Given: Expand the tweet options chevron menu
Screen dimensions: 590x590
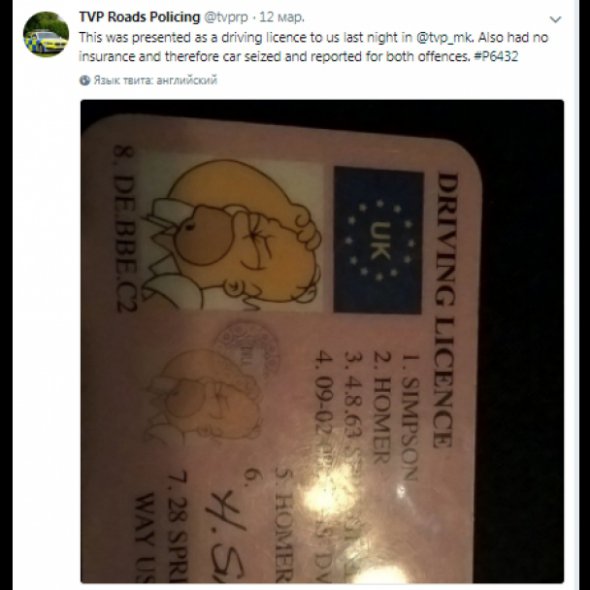Looking at the screenshot, I should point(555,19).
